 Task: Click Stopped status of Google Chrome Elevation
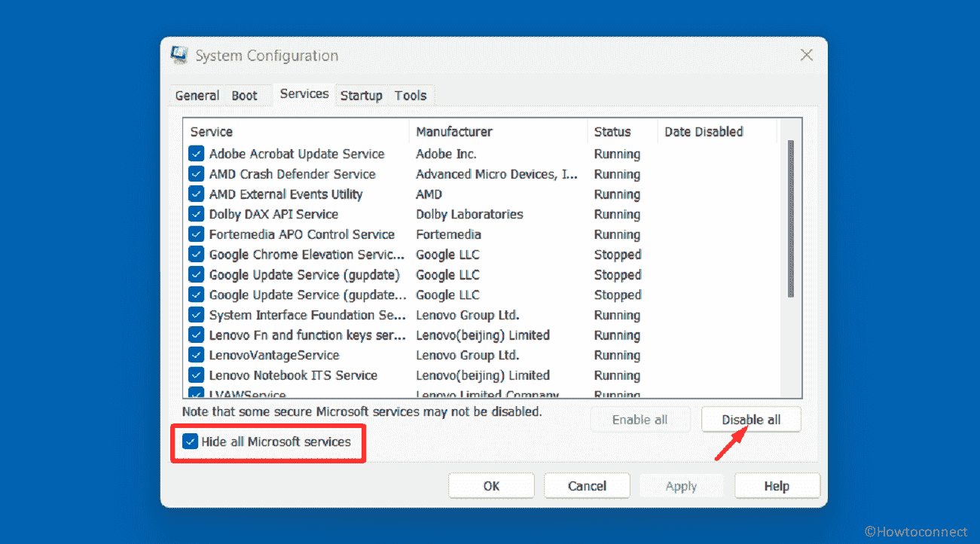pyautogui.click(x=618, y=255)
